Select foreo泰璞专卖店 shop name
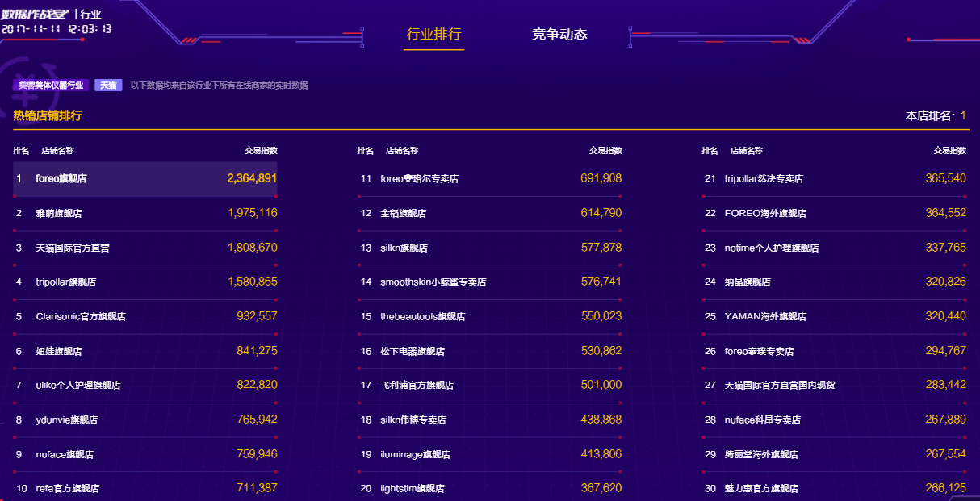This screenshot has height=501, width=980. tap(760, 352)
